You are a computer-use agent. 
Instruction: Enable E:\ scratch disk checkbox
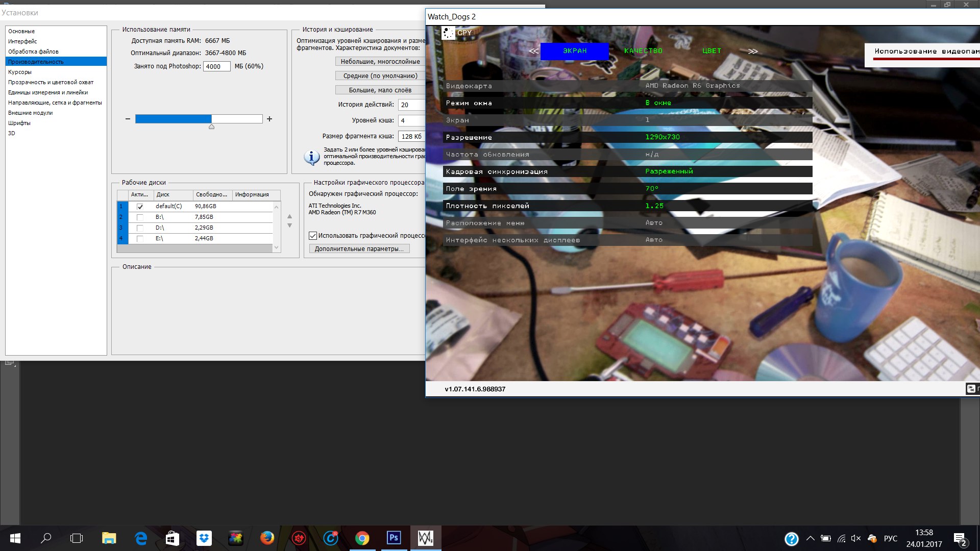coord(140,239)
